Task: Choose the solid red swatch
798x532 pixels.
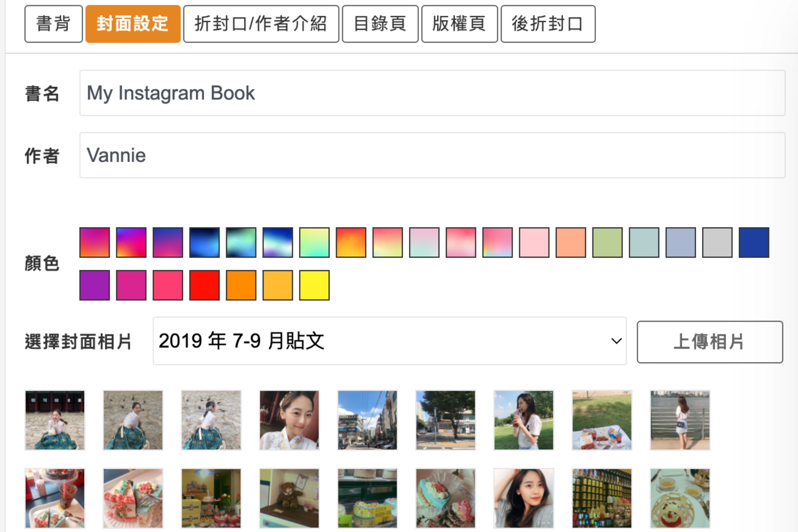Action: 204,285
